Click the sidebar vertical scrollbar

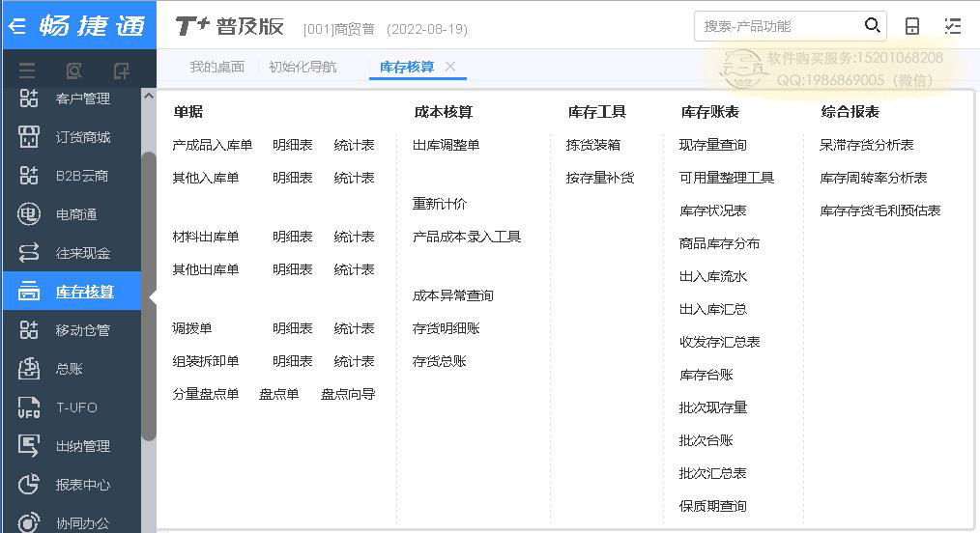coord(149,296)
